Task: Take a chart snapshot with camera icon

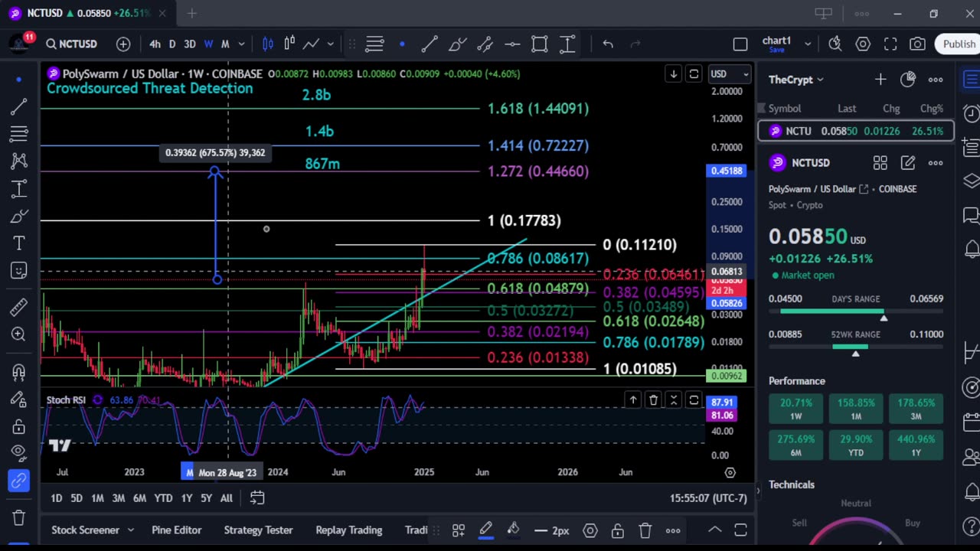Action: click(x=918, y=44)
